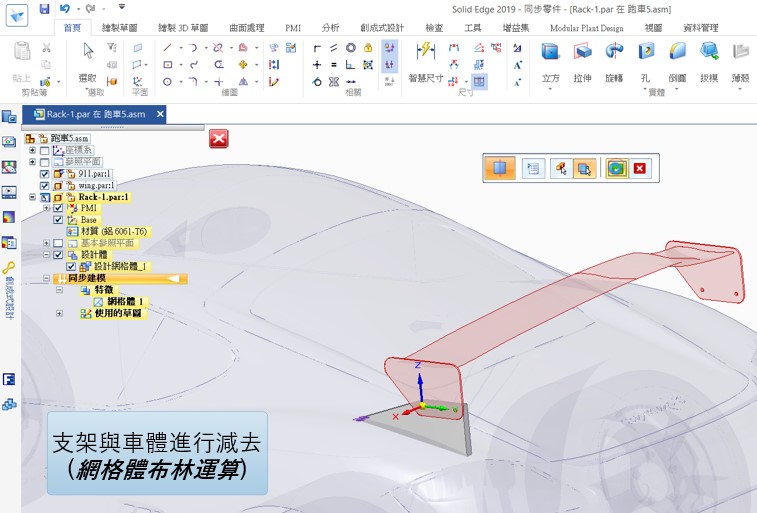Open the Solid Edge application button
The height and width of the screenshot is (513, 757).
(17, 15)
